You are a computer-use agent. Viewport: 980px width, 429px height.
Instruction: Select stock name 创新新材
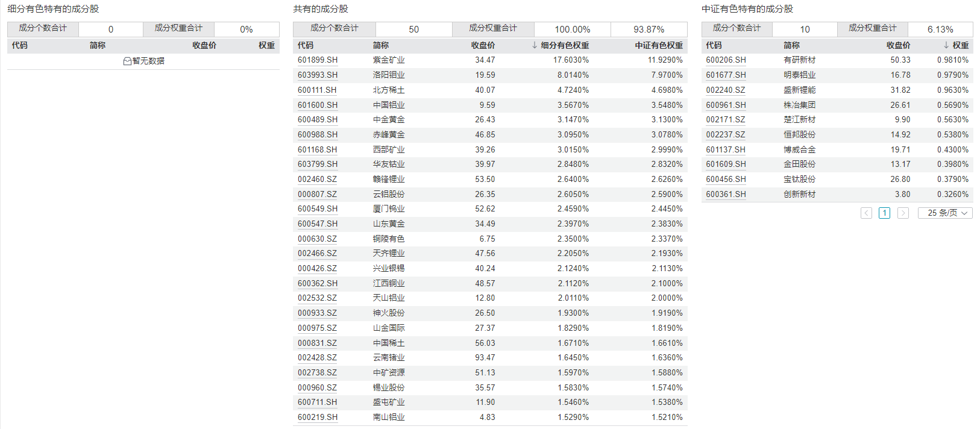(x=800, y=194)
